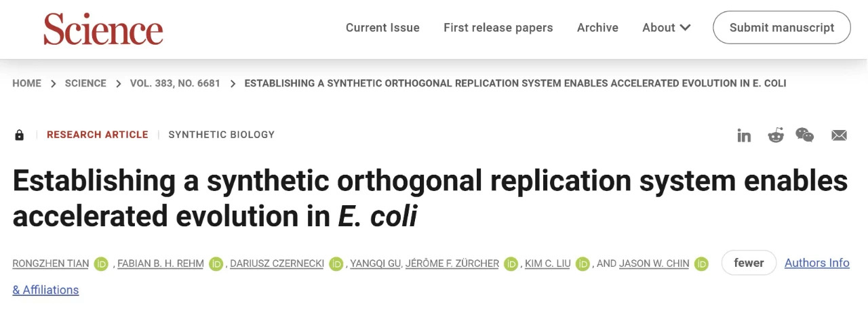The width and height of the screenshot is (868, 321).
Task: Share article on LinkedIn
Action: click(744, 135)
